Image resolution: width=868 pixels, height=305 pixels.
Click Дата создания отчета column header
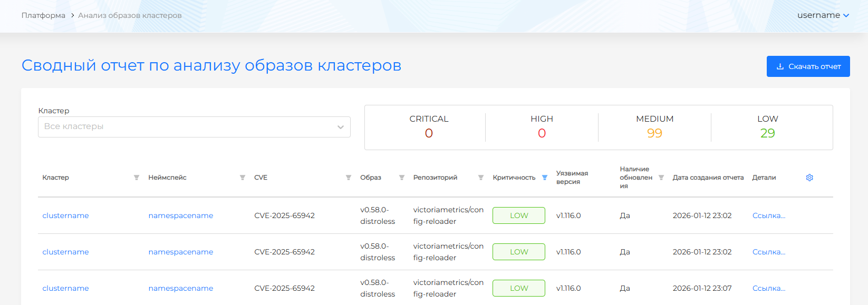point(708,178)
